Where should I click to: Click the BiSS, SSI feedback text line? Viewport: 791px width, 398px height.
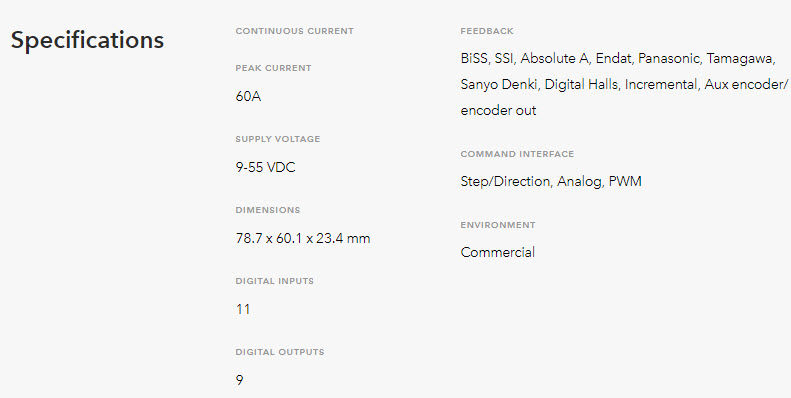[618, 59]
